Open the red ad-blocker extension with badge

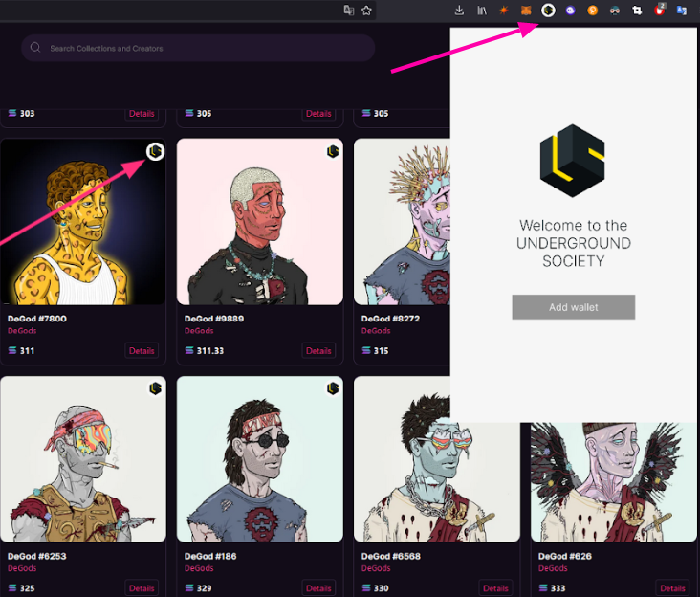tap(660, 10)
